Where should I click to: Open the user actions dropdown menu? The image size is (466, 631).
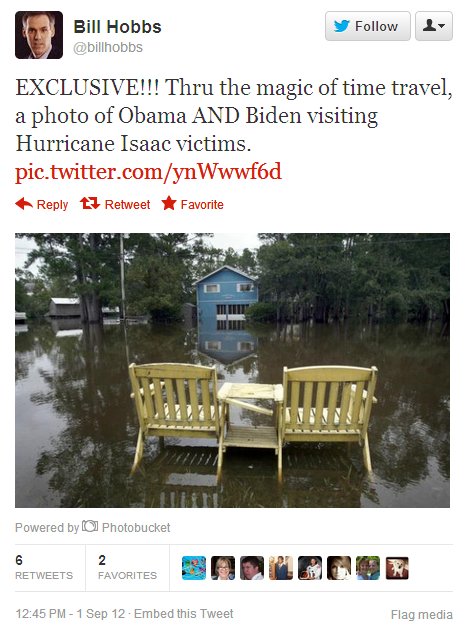[434, 26]
